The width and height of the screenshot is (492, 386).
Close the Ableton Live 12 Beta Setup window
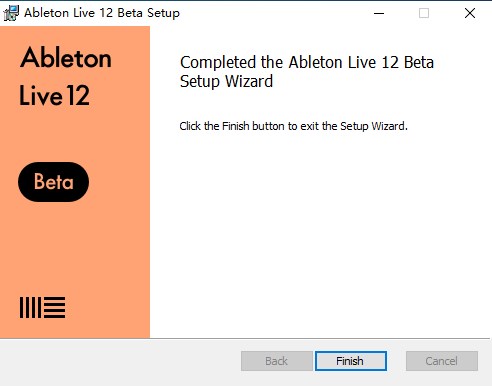470,13
